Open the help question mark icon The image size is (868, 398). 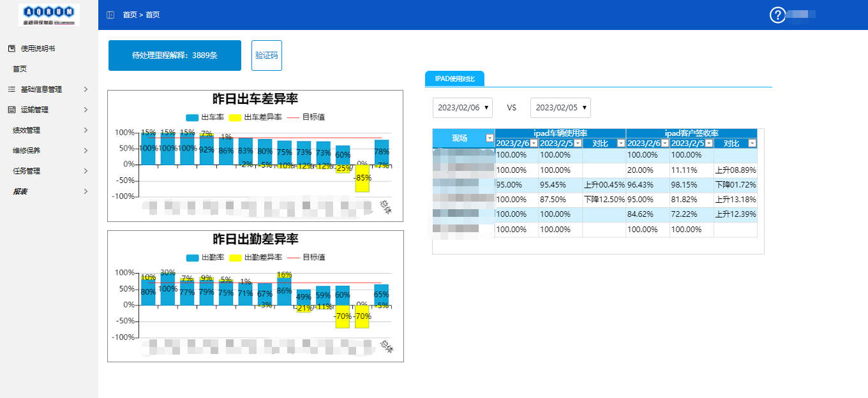pyautogui.click(x=777, y=15)
